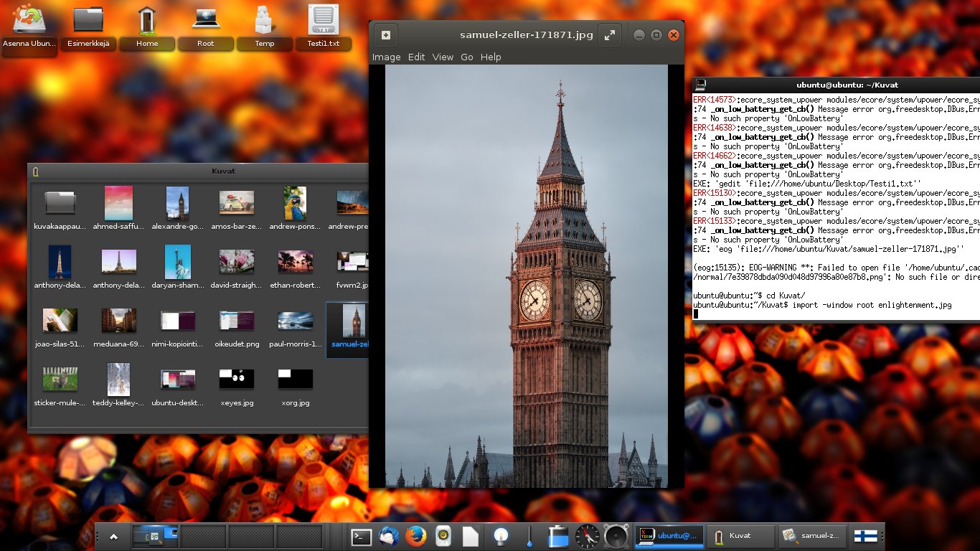The height and width of the screenshot is (551, 980).
Task: Click the light bulb backlight icon
Action: tap(501, 537)
